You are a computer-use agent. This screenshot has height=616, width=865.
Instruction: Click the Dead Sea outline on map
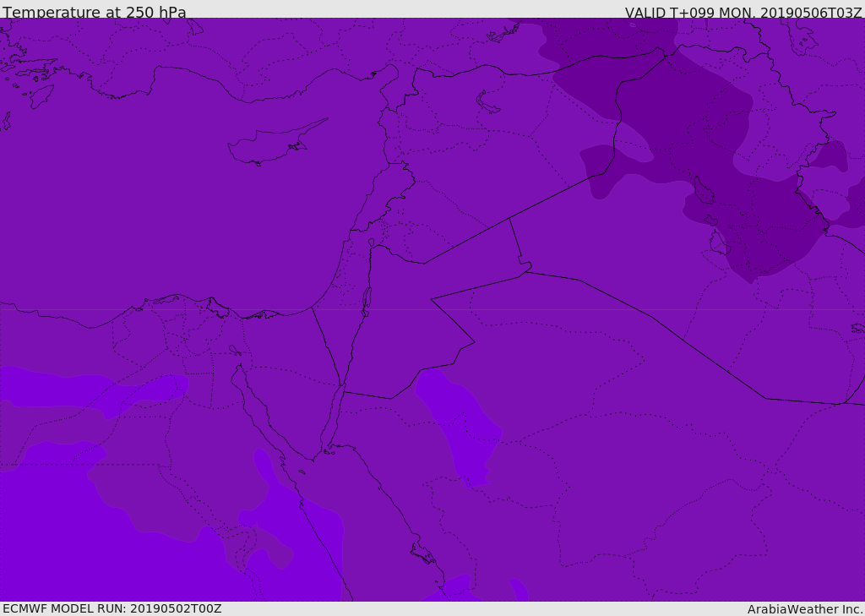pos(367,302)
